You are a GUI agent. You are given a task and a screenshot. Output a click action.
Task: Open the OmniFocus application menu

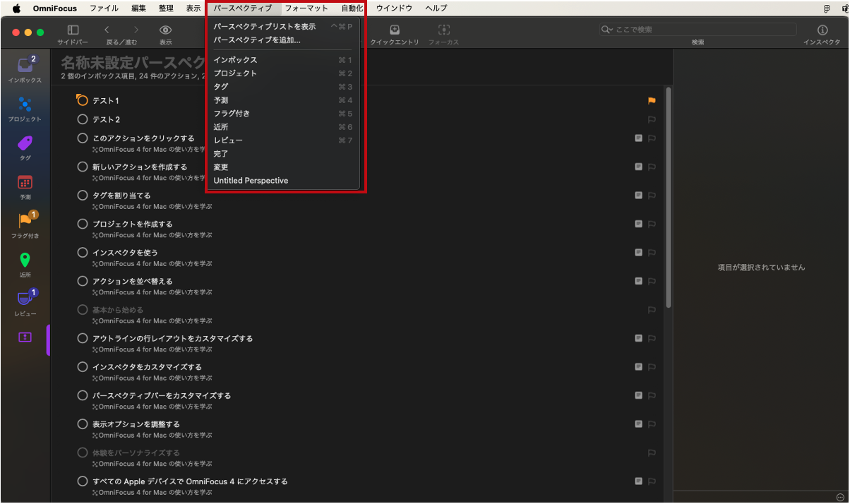(54, 8)
